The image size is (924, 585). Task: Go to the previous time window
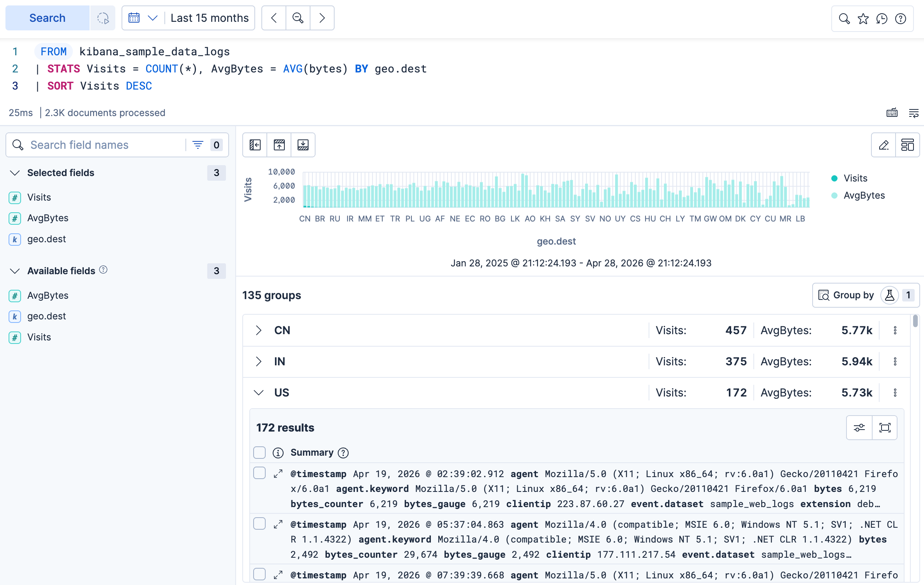(x=274, y=18)
